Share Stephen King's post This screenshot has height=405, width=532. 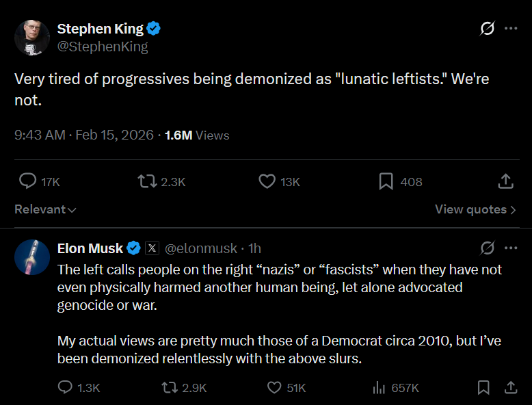505,181
